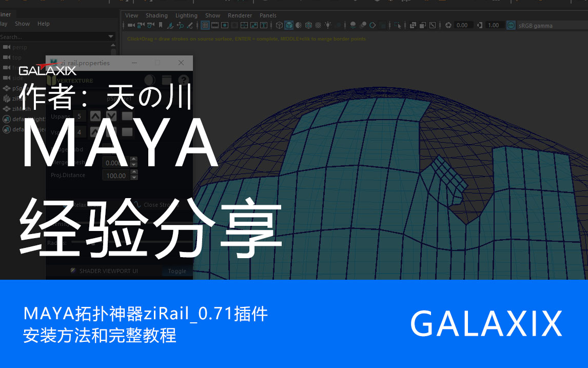Select the persp camera in outliner

click(x=19, y=47)
